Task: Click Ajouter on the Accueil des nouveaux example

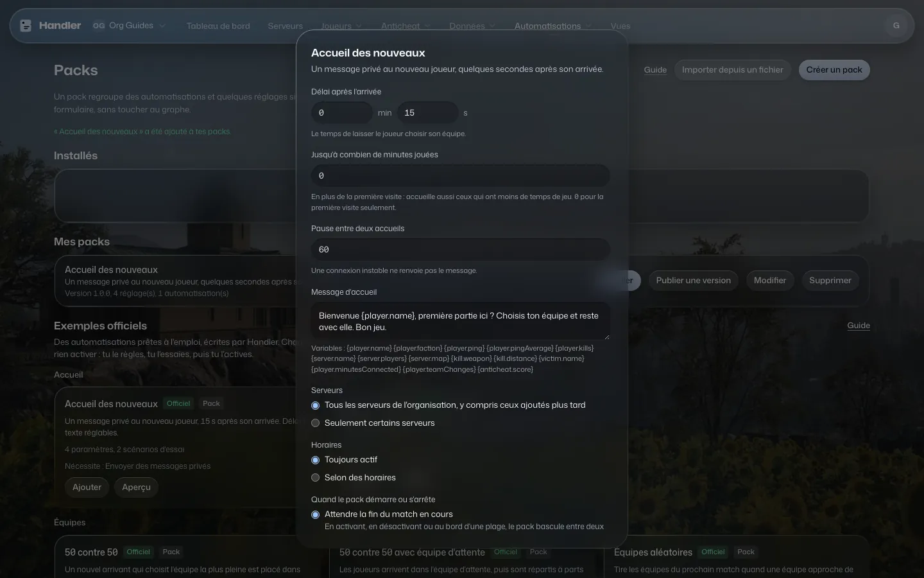Action: pos(87,487)
